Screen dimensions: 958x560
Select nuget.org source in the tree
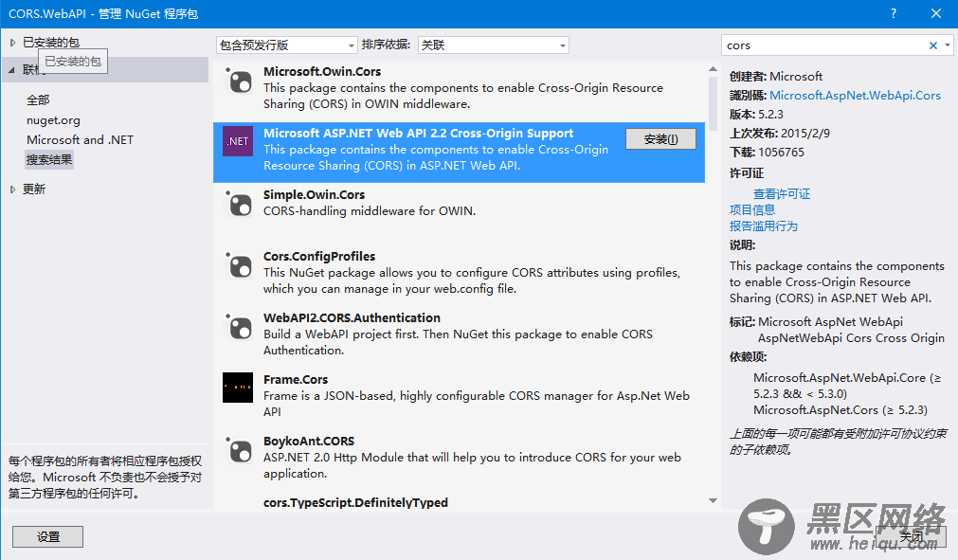(53, 120)
